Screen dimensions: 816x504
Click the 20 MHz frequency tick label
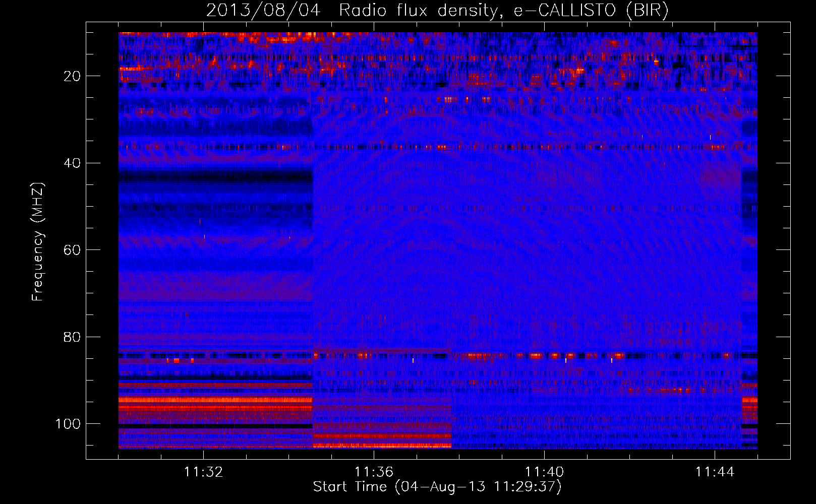(x=72, y=76)
